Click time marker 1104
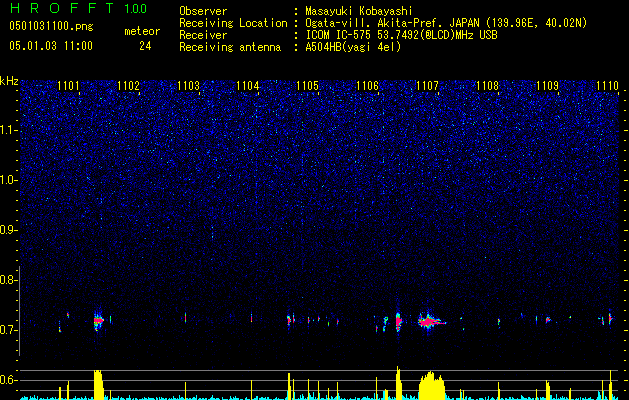 point(248,86)
